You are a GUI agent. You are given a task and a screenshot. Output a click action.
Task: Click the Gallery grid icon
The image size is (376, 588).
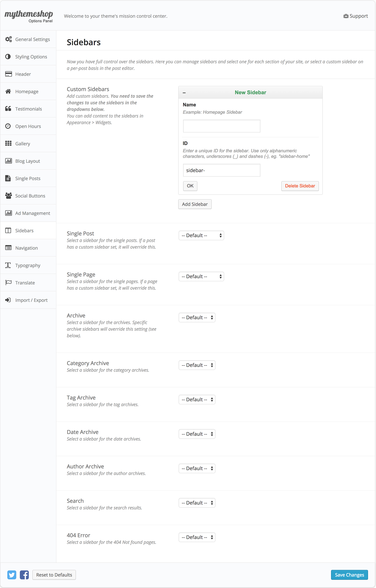coord(8,143)
